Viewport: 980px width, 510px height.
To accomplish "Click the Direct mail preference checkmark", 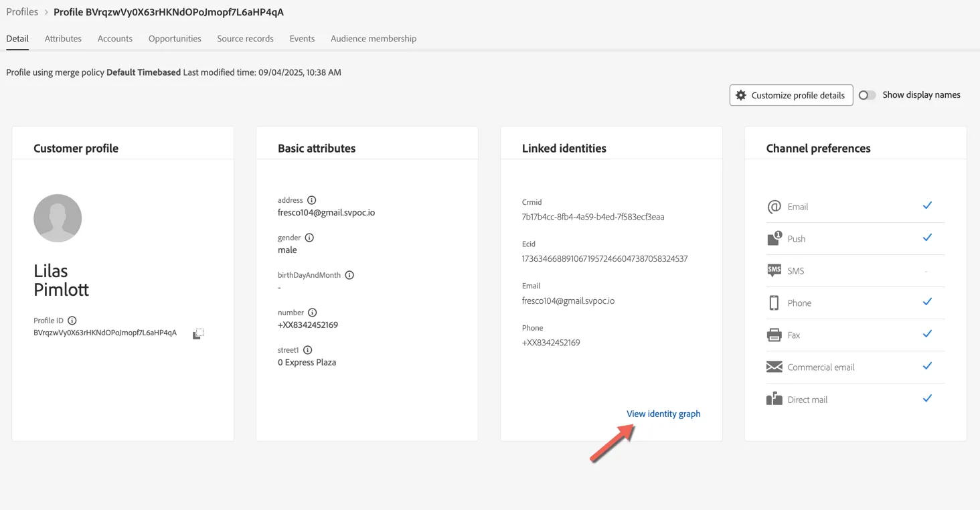I will pyautogui.click(x=927, y=398).
